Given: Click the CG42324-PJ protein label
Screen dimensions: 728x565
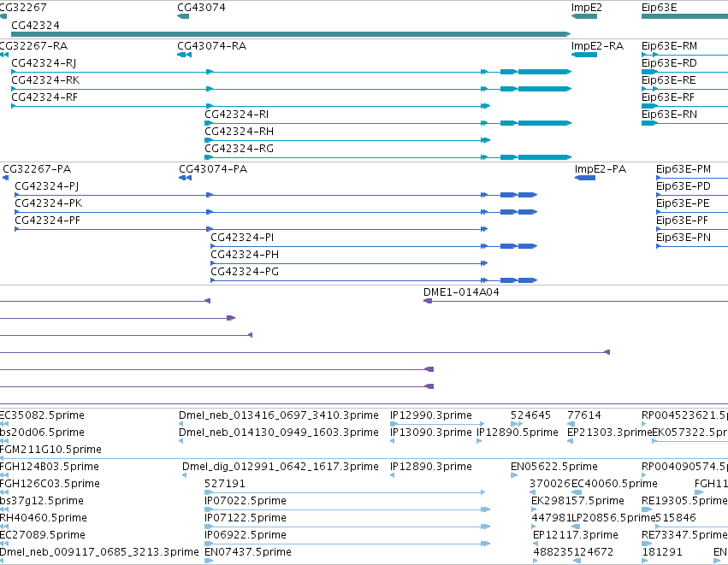Looking at the screenshot, I should 47,186.
